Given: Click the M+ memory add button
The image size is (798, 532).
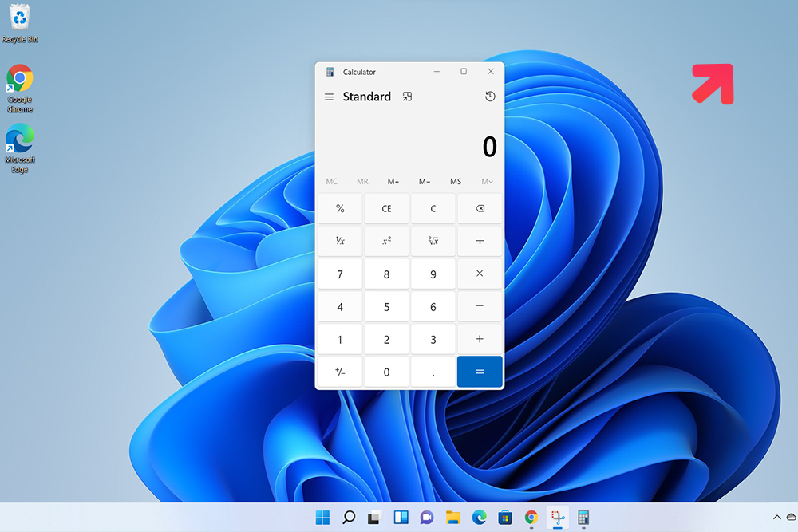Looking at the screenshot, I should click(x=393, y=182).
